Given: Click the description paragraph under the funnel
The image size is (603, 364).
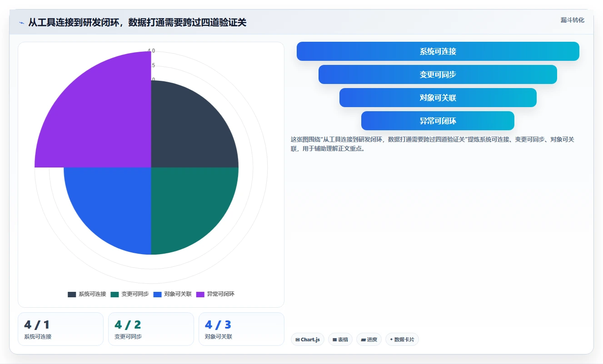Looking at the screenshot, I should click(x=433, y=144).
